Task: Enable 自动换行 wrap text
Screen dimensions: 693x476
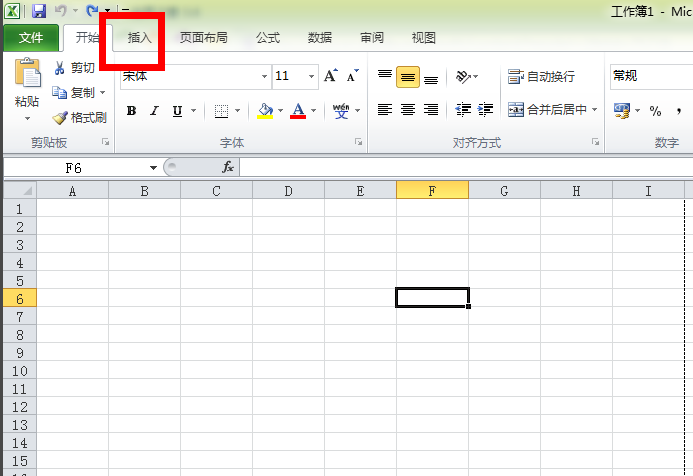Action: [541, 76]
